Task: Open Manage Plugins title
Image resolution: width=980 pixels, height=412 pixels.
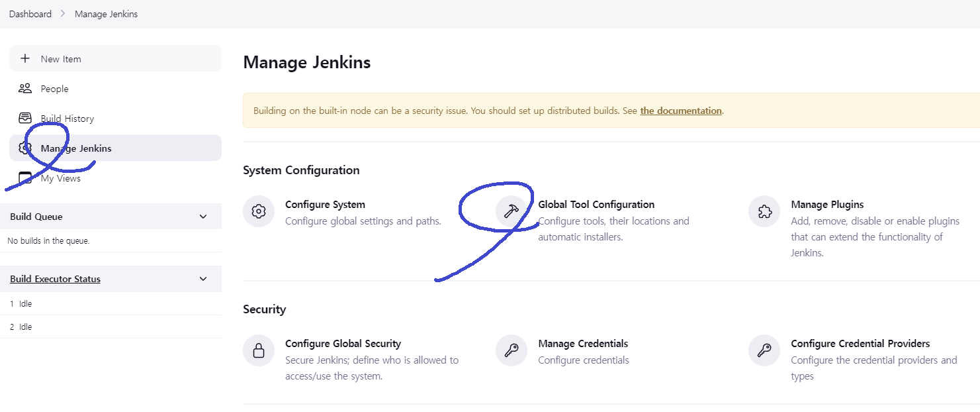Action: coord(827,205)
